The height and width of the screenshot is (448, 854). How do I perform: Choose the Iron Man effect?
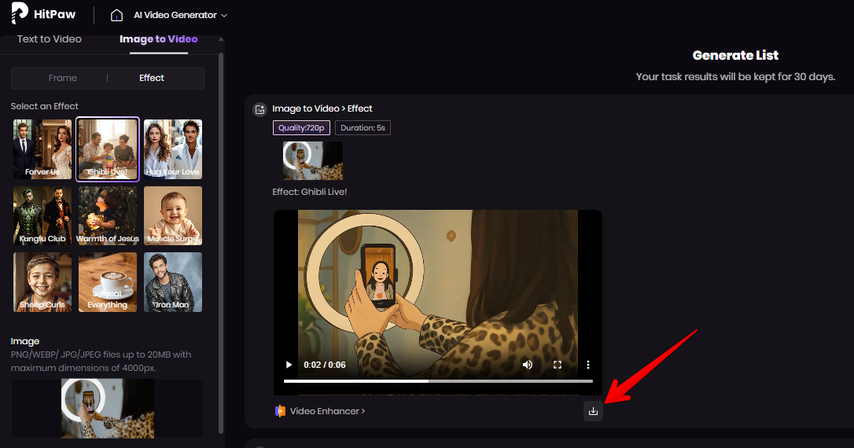[x=173, y=282]
